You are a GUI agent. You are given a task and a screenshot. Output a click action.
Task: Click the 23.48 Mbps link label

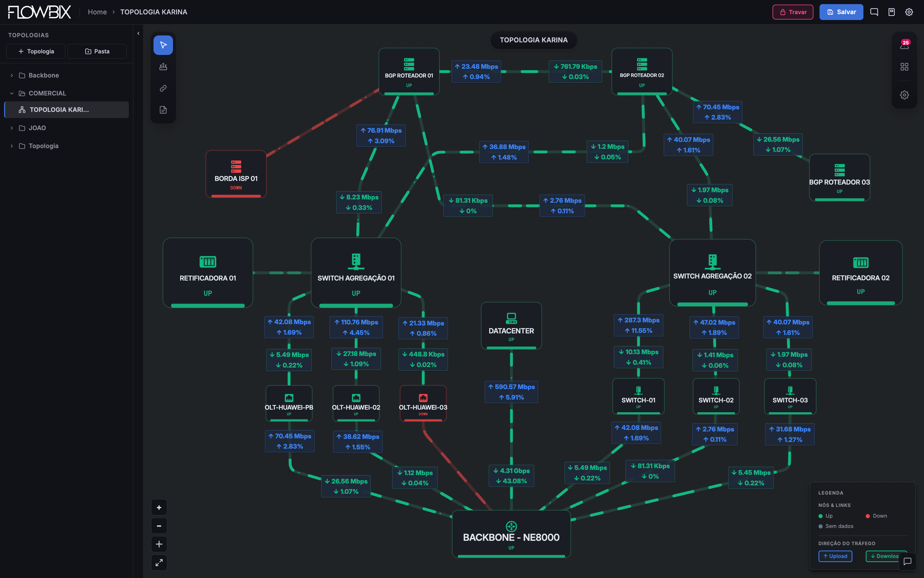click(x=476, y=72)
